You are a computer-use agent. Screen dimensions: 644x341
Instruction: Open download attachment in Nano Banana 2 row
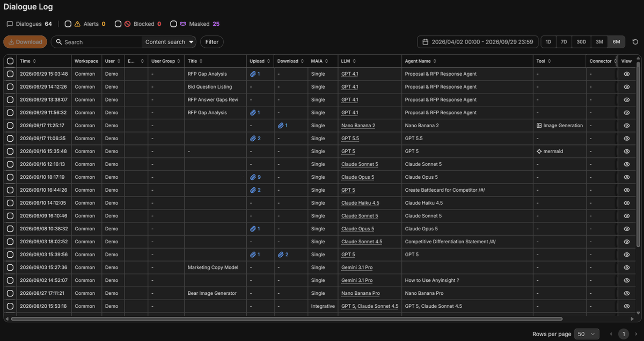(283, 126)
